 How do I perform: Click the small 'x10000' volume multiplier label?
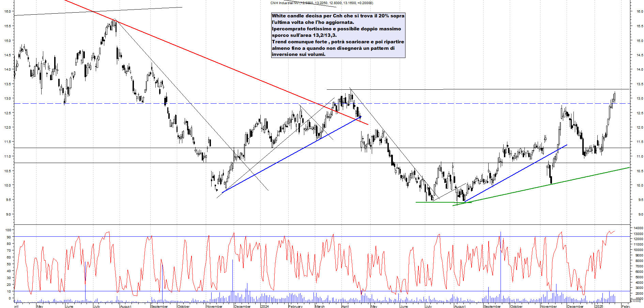click(635, 301)
